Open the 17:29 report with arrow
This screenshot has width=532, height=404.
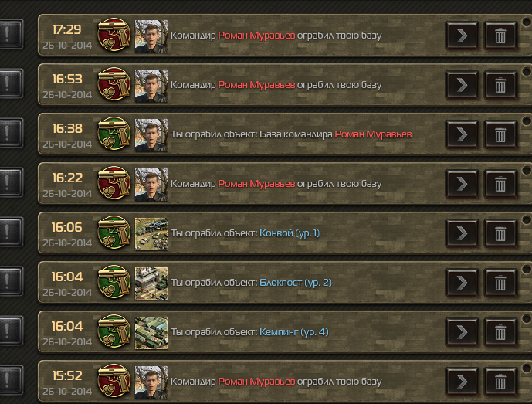pos(462,36)
